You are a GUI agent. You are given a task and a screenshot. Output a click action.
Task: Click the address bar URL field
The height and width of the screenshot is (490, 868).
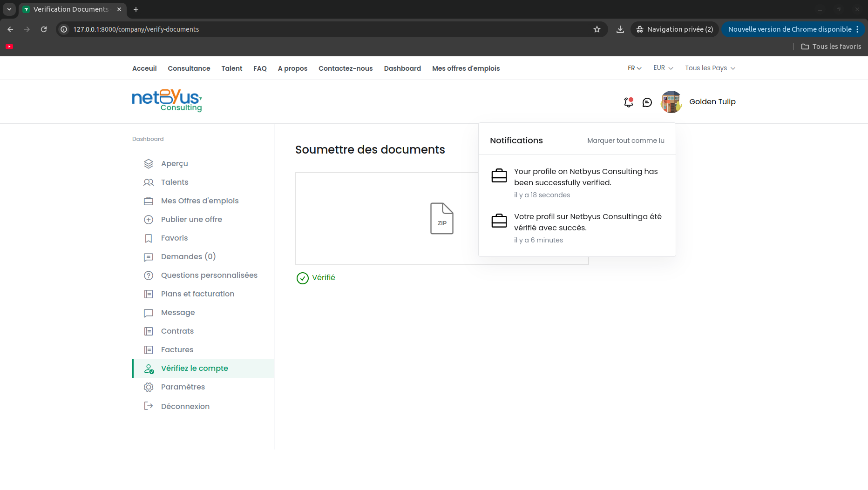pos(326,29)
